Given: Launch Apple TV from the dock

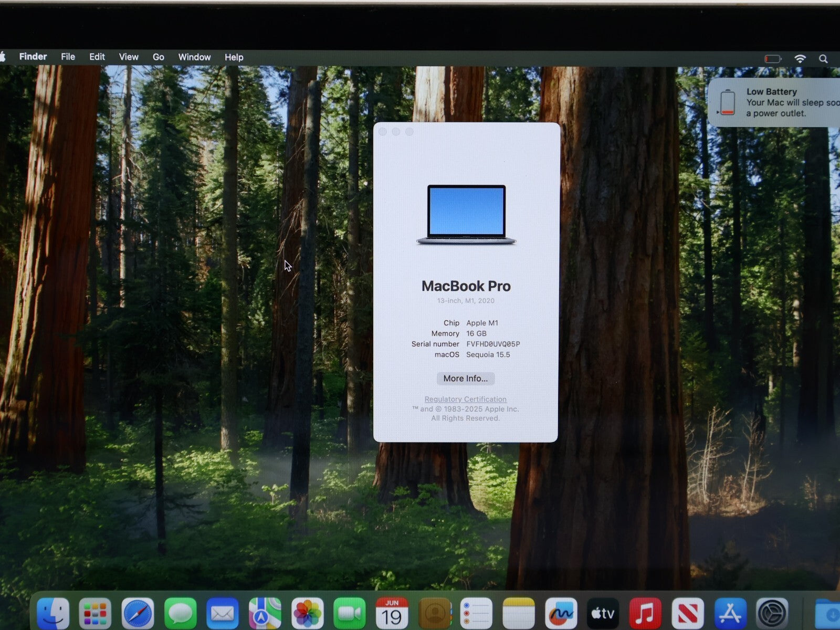Looking at the screenshot, I should coord(603,613).
